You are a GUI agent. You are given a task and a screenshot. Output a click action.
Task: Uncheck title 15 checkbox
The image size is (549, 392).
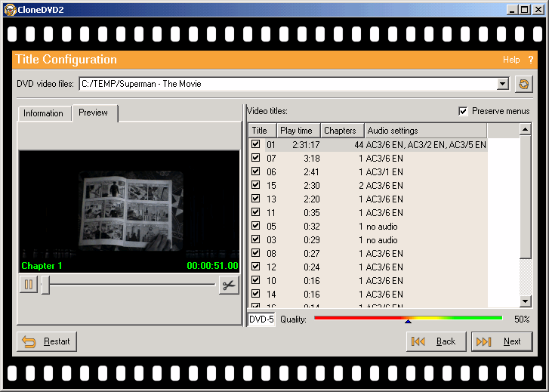255,184
